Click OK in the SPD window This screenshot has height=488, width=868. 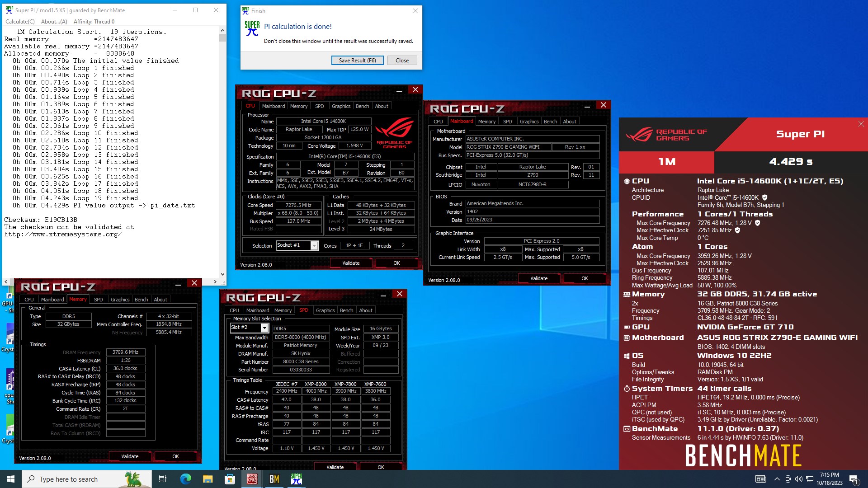(x=381, y=467)
